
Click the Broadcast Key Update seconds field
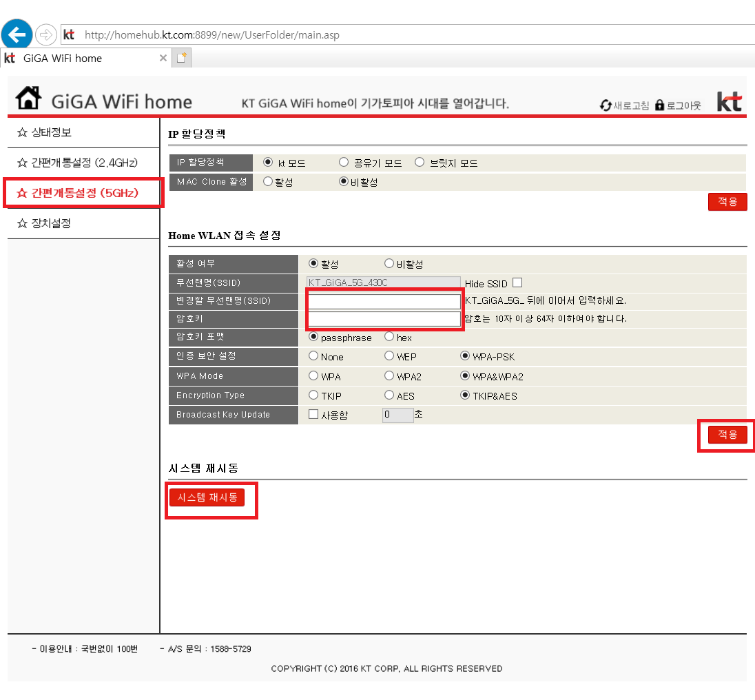point(398,415)
